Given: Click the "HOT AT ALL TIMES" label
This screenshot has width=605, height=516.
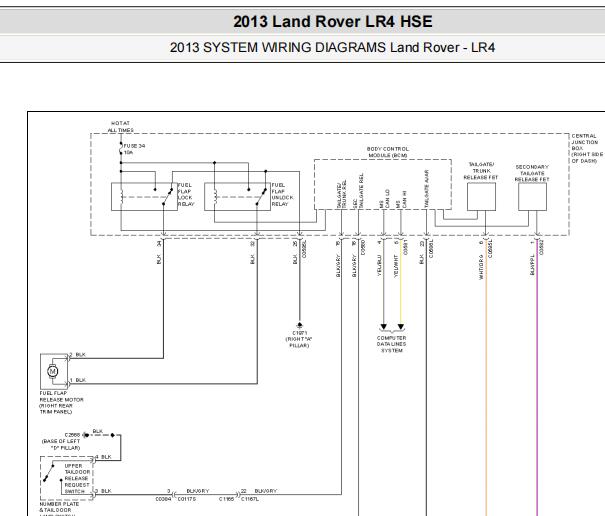Looking at the screenshot, I should [120, 127].
